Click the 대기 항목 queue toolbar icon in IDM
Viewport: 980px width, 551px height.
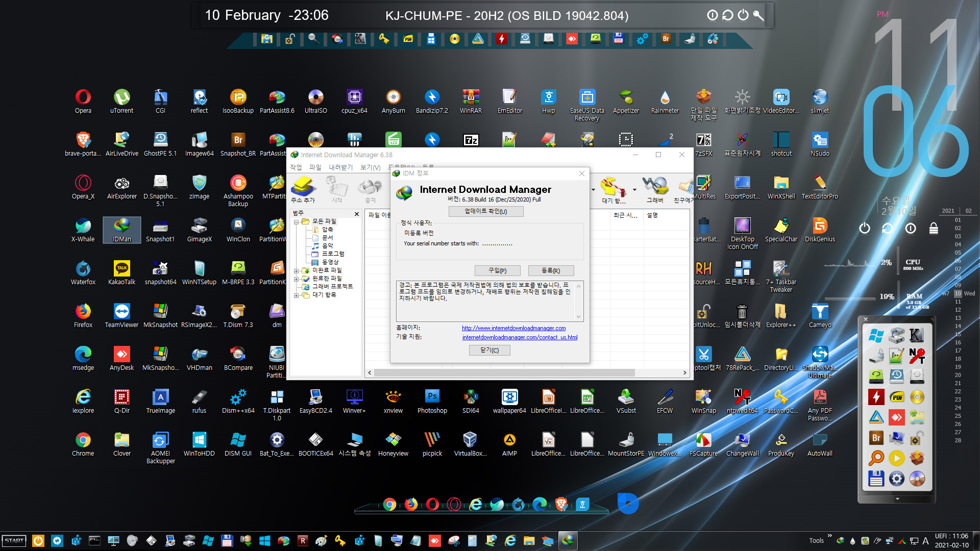[614, 190]
